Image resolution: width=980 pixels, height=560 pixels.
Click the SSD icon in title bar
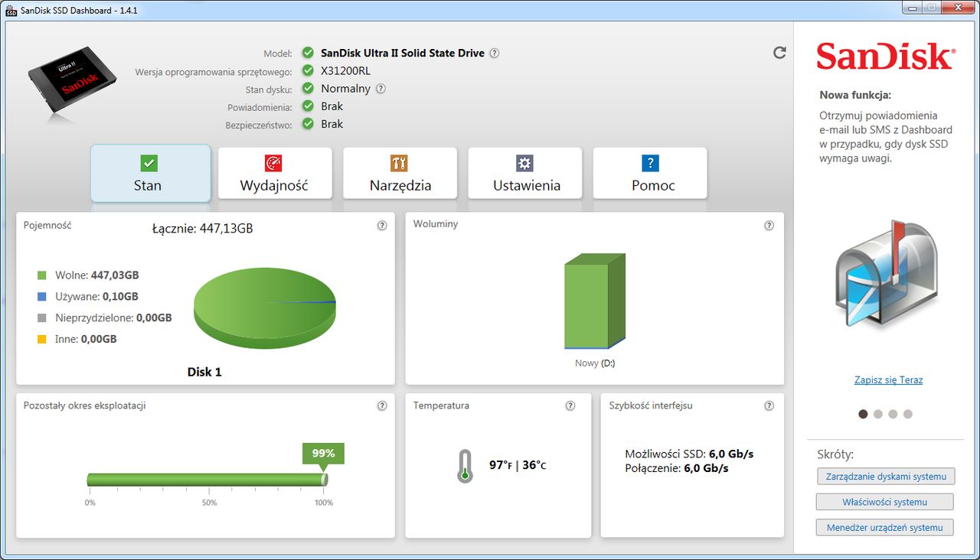click(x=11, y=11)
